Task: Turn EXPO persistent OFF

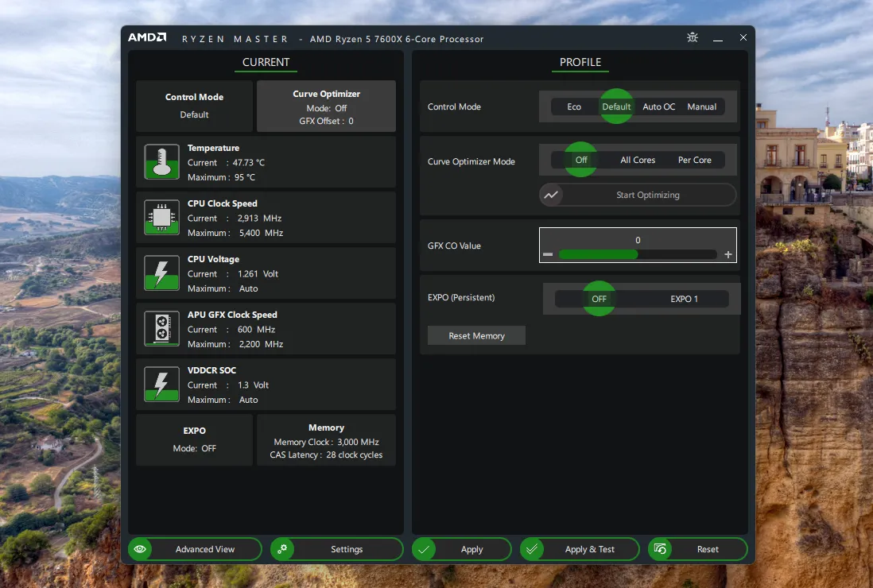Action: tap(599, 299)
